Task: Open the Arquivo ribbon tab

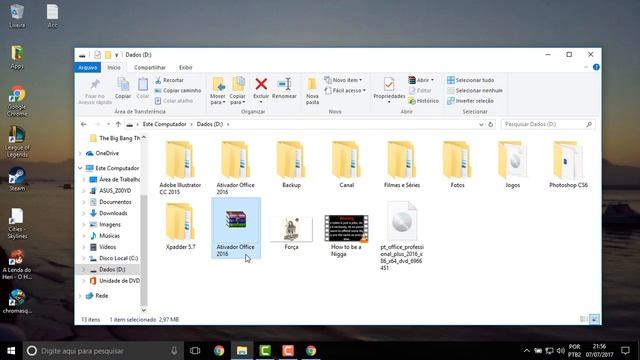Action: click(87, 67)
